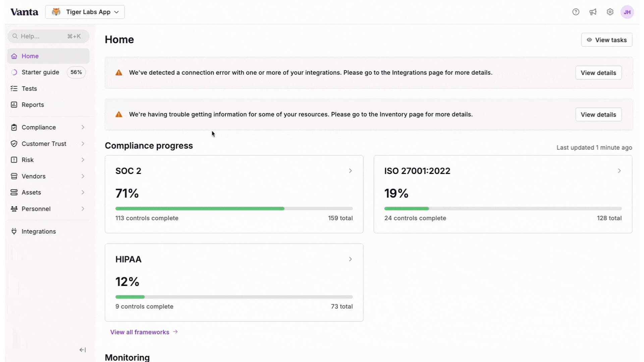Open the HIPAA framework chevron
Image resolution: width=644 pixels, height=362 pixels.
(350, 259)
